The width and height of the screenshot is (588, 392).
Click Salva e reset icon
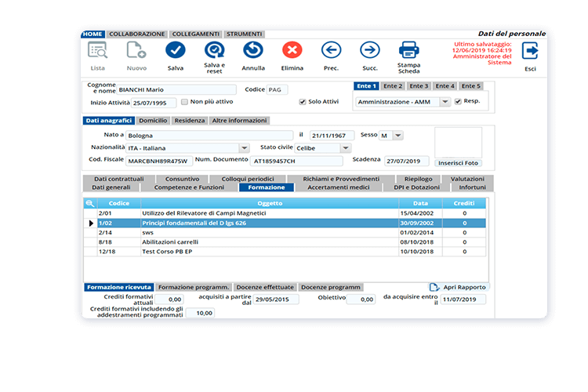(x=214, y=50)
